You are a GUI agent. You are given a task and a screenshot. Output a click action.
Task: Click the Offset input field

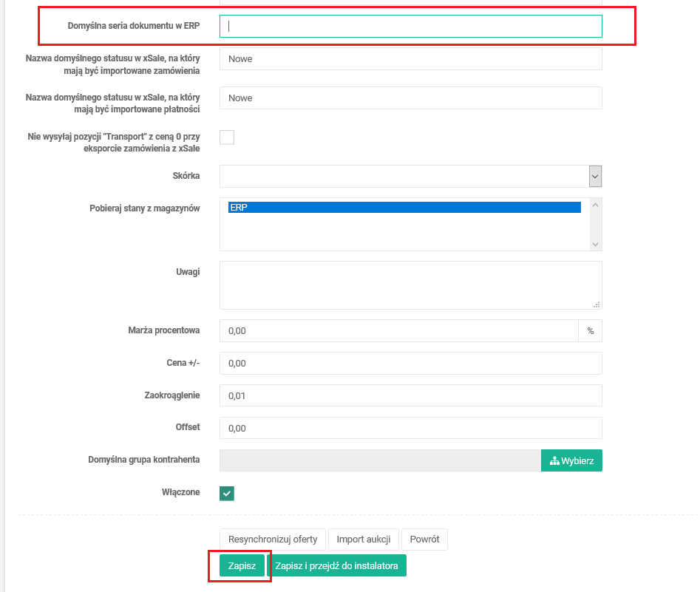tap(410, 428)
